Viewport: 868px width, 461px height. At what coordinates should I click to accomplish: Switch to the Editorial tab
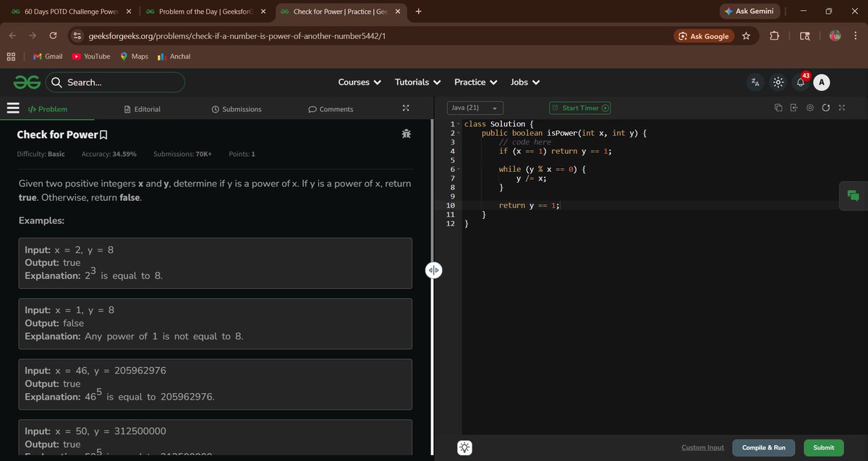tap(142, 109)
